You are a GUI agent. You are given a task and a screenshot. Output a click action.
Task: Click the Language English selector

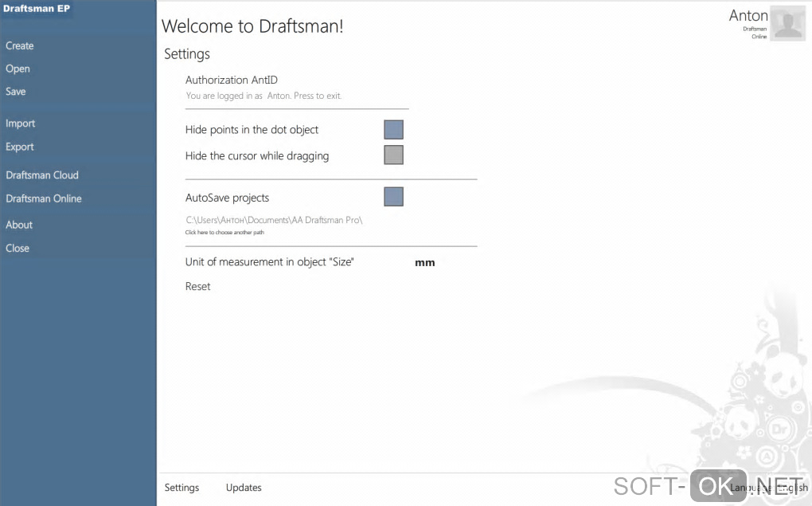point(768,488)
